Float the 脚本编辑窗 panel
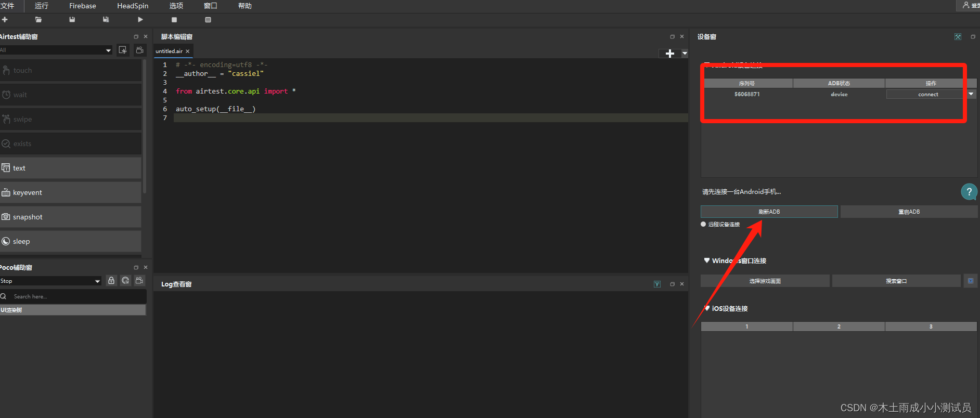This screenshot has width=980, height=418. [672, 36]
